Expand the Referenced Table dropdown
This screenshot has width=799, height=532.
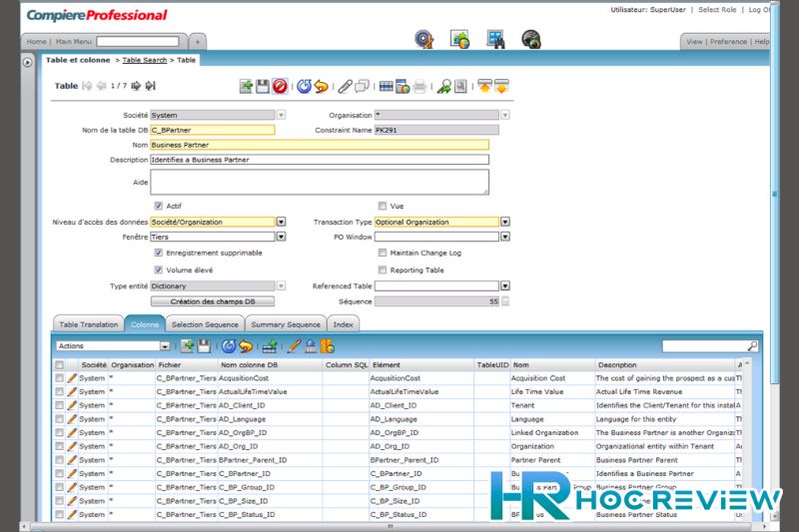click(x=505, y=285)
